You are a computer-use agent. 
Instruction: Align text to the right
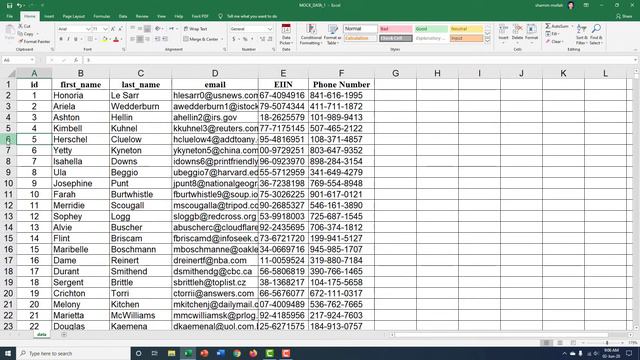coord(147,39)
